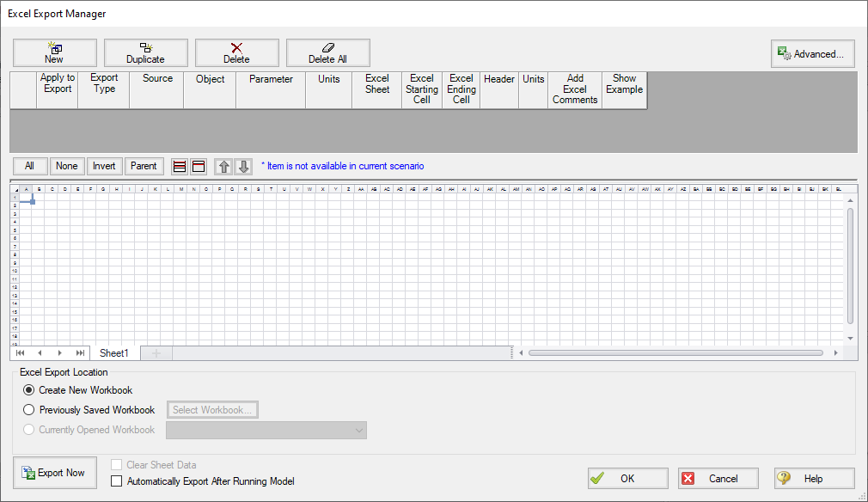Create a new export item
Viewport: 868px width, 502px height.
click(x=54, y=52)
